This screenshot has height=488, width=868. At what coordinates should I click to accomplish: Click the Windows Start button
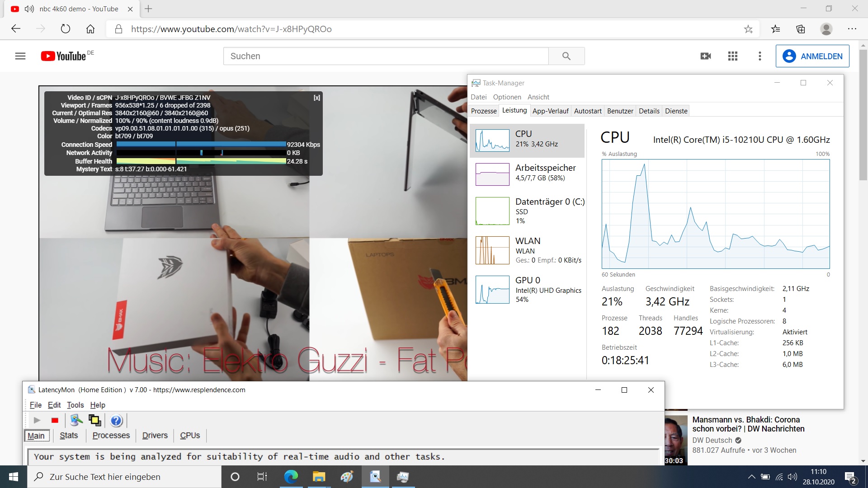[14, 477]
